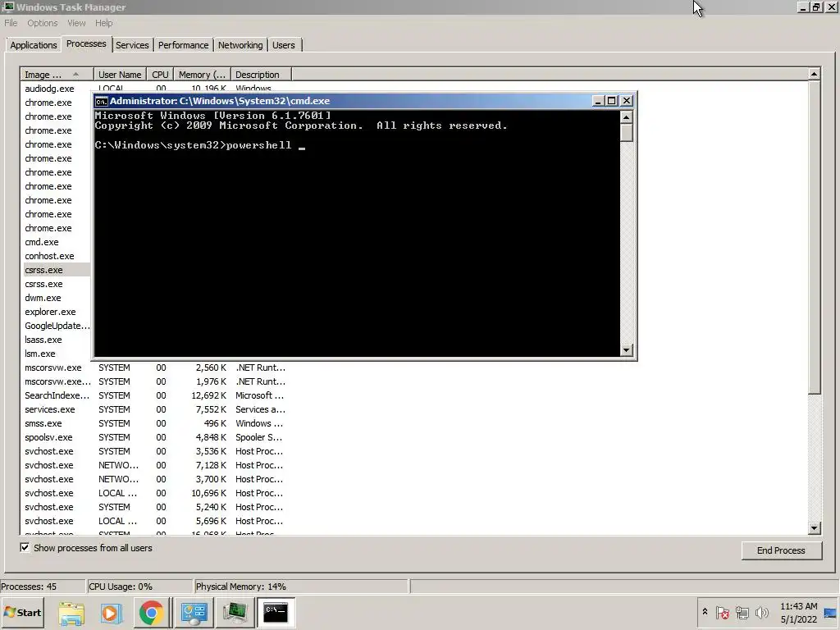The height and width of the screenshot is (630, 840).
Task: Select the cmd.exe process row
Action: (42, 242)
